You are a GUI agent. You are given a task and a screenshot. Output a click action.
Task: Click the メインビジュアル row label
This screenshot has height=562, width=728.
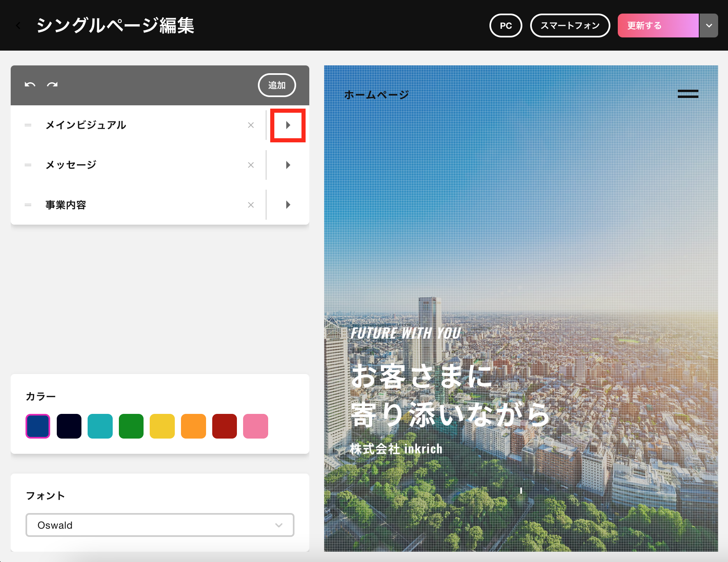86,125
